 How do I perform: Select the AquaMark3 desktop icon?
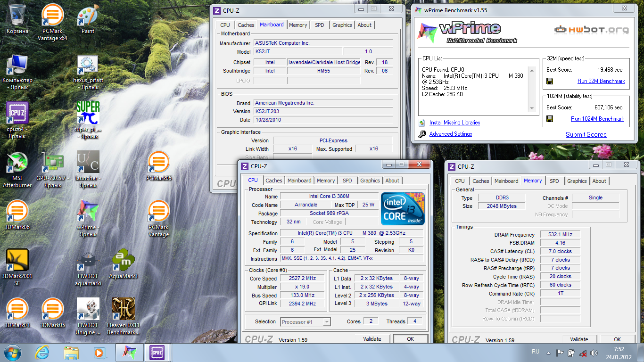tap(123, 264)
